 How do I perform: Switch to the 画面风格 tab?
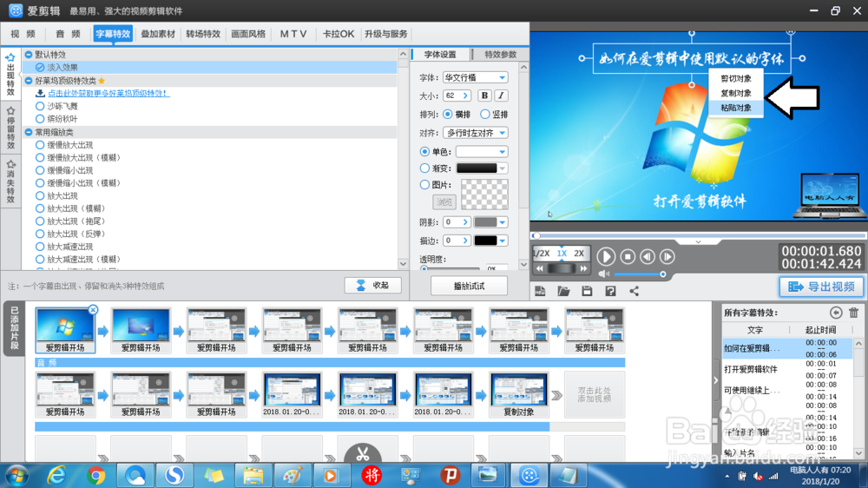[248, 34]
